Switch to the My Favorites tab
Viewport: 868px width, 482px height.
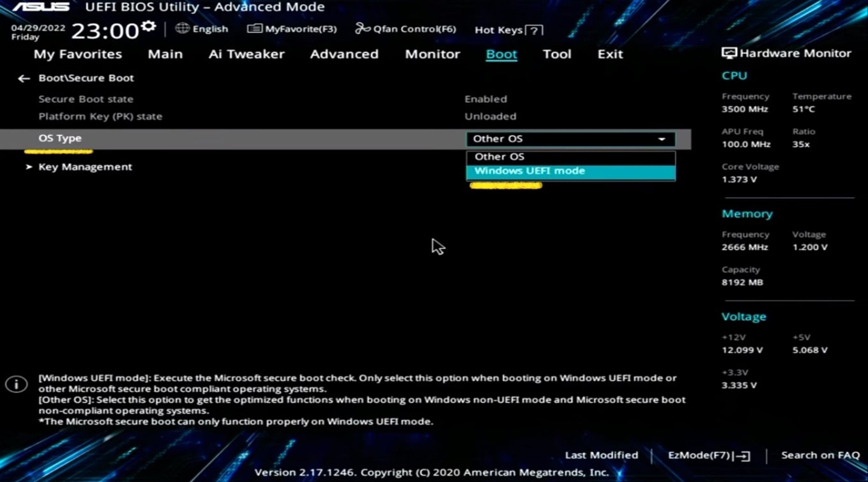(78, 54)
